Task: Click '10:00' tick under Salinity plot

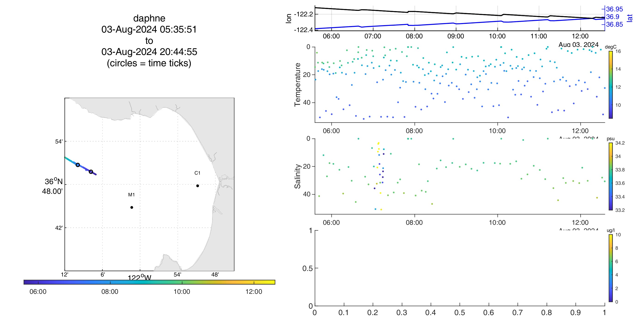Action: tap(497, 222)
